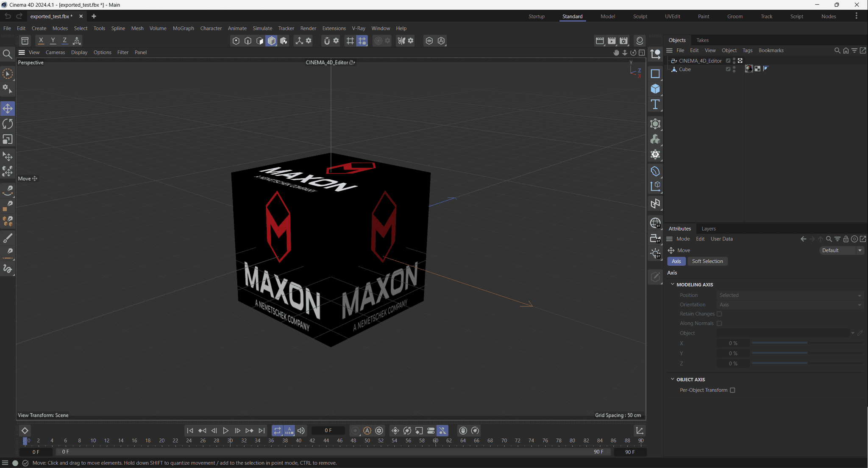
Task: Click the Soft Selection button
Action: pyautogui.click(x=707, y=262)
